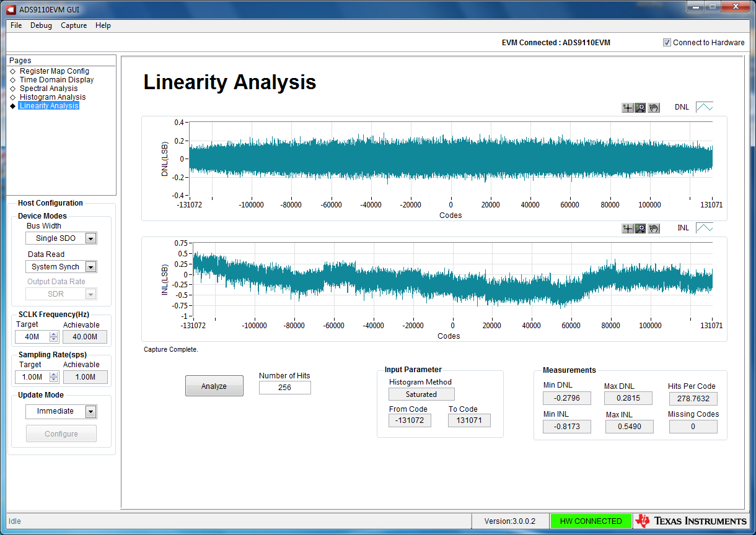Select the DNL graph pan hand tool
Viewport: 756px width, 535px height.
(x=654, y=108)
